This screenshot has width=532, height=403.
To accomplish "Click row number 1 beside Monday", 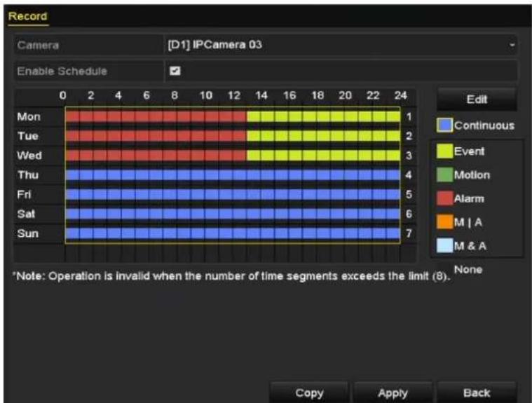I will point(409,116).
